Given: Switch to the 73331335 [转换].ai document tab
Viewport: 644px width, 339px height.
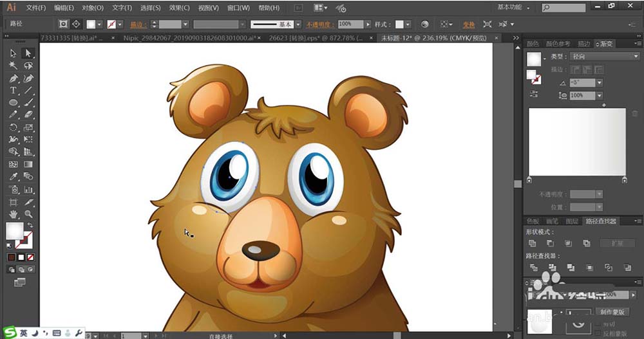Looking at the screenshot, I should point(72,38).
